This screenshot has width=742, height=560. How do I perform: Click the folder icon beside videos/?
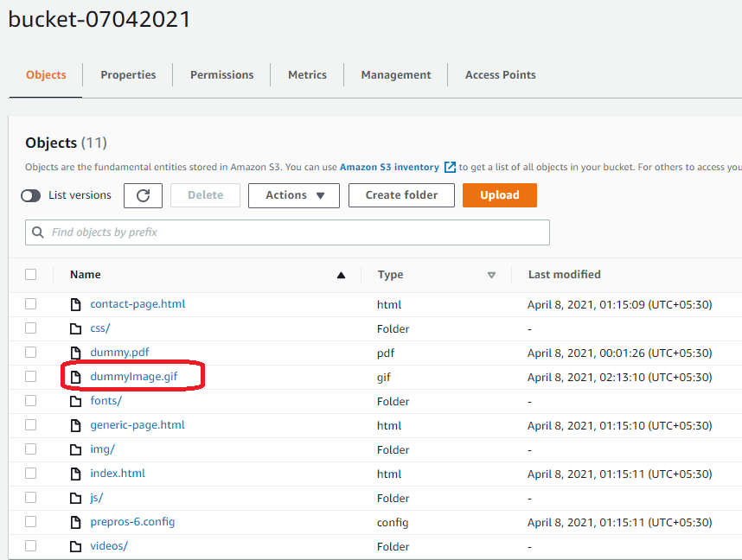(x=75, y=546)
